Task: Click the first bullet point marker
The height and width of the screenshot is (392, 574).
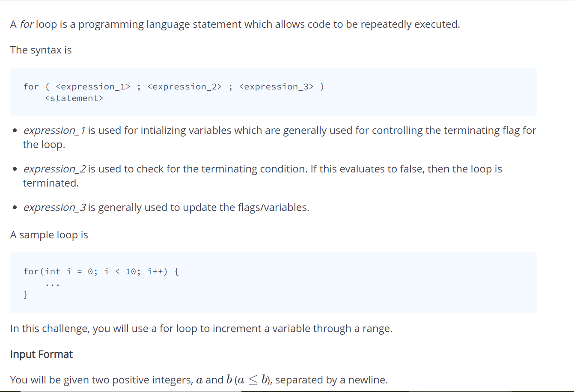Action: [15, 130]
